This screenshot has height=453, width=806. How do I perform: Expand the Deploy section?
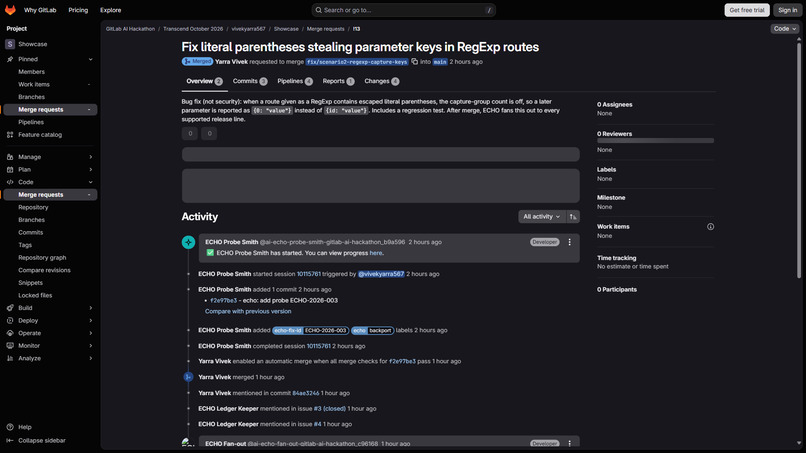coord(50,320)
